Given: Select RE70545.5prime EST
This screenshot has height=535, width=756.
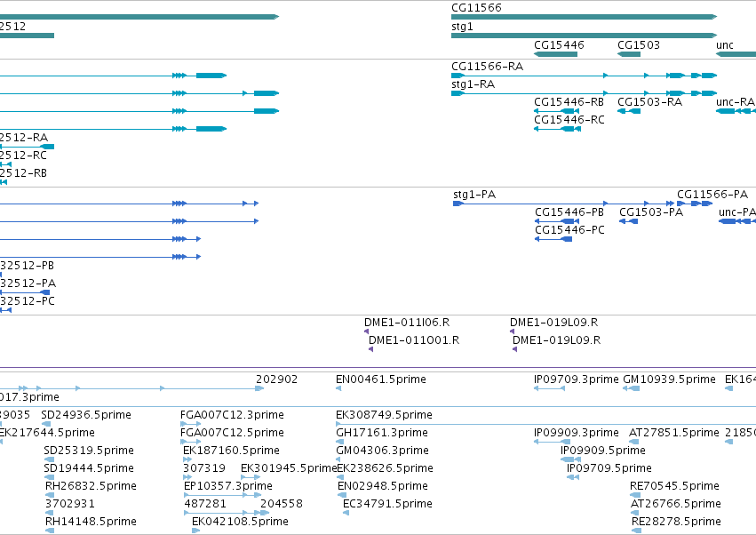Looking at the screenshot, I should [635, 495].
